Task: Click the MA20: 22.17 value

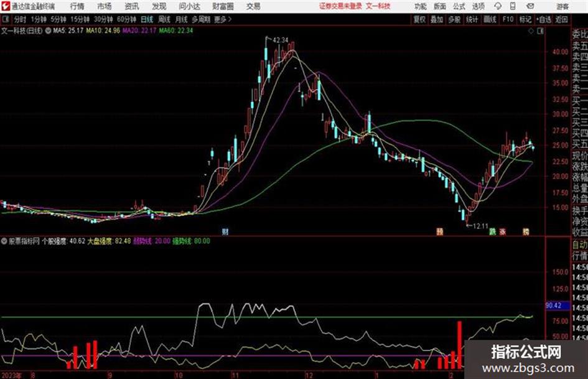Action: (x=139, y=30)
